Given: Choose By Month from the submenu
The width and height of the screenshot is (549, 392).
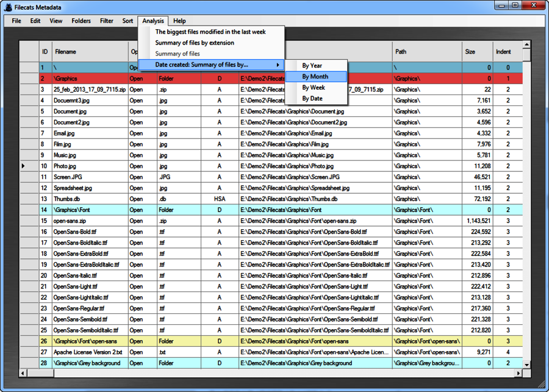Looking at the screenshot, I should pos(315,77).
